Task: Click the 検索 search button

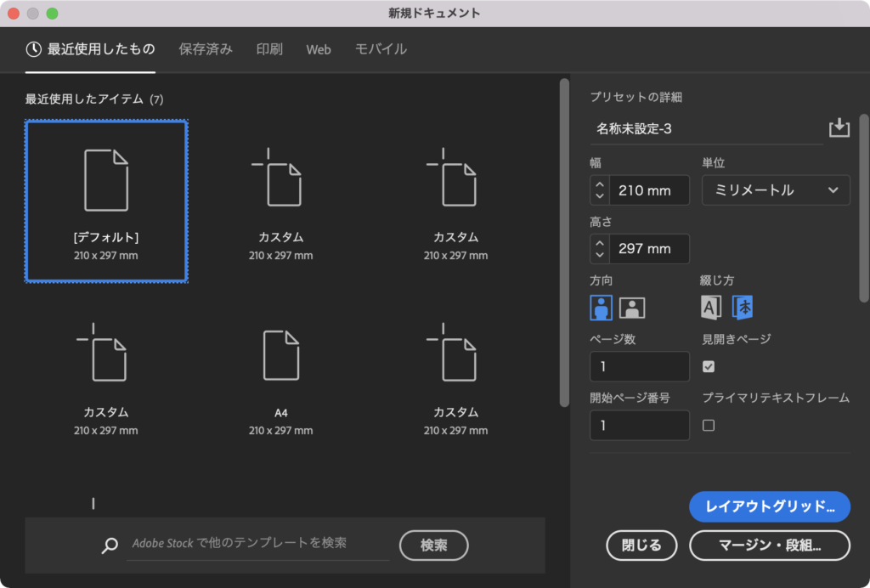Action: pyautogui.click(x=433, y=546)
